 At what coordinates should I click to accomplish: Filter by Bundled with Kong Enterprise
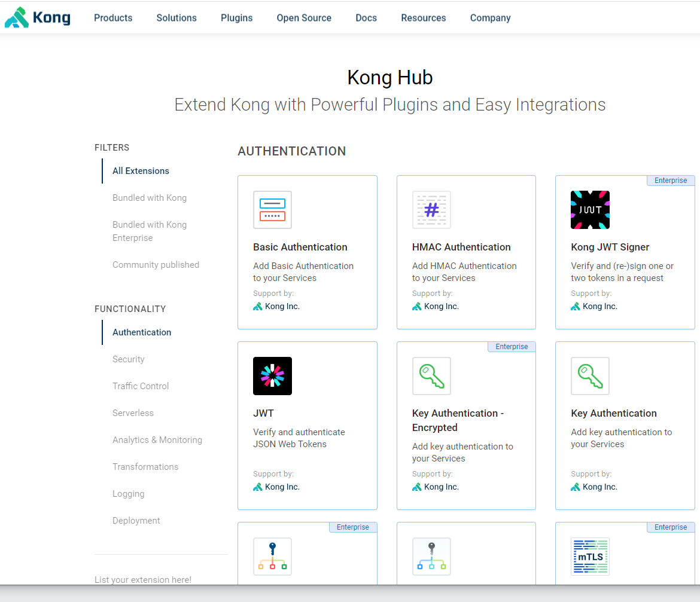click(150, 231)
